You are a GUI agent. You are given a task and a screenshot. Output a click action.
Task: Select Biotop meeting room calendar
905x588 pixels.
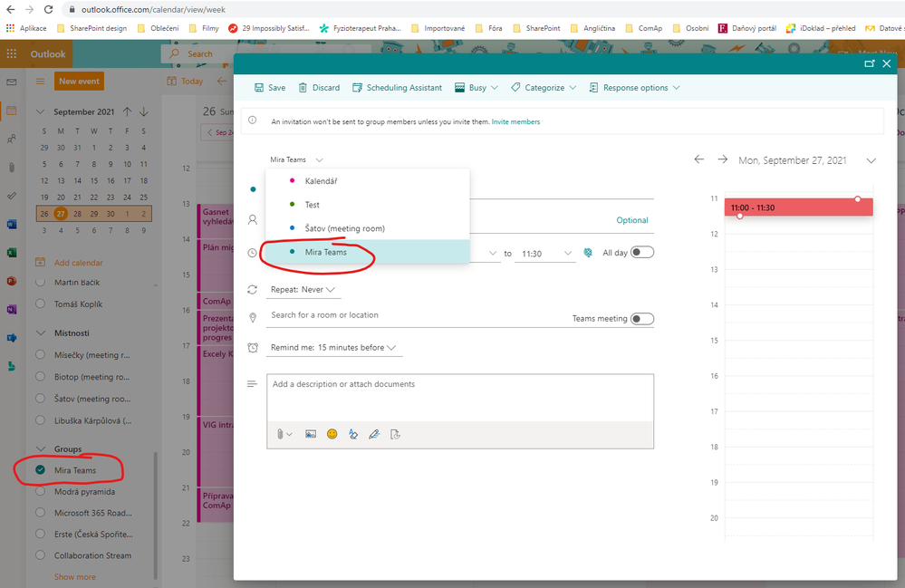pyautogui.click(x=40, y=376)
